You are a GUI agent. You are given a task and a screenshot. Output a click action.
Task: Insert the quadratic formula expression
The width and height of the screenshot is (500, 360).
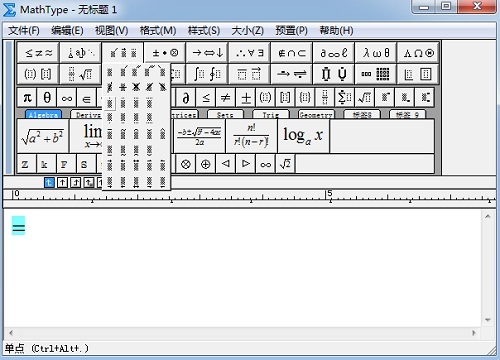pyautogui.click(x=199, y=136)
